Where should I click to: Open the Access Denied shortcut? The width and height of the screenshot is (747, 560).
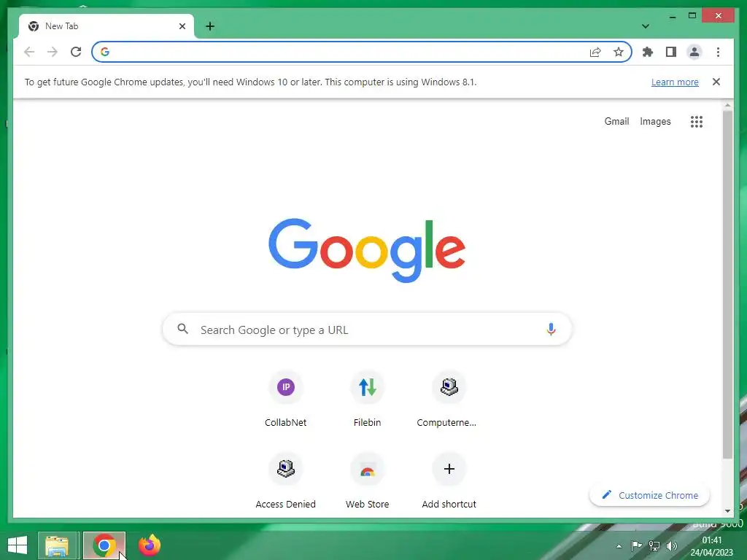pos(286,481)
